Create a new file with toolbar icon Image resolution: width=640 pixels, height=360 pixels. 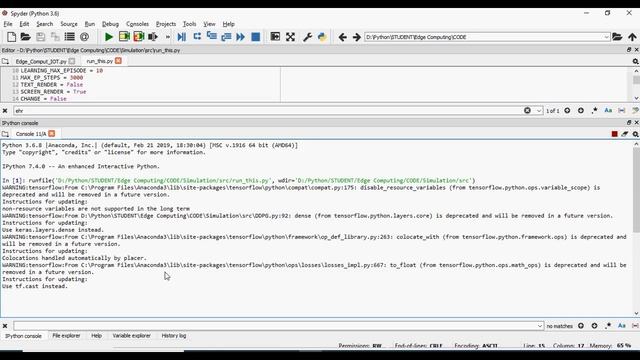pos(11,37)
